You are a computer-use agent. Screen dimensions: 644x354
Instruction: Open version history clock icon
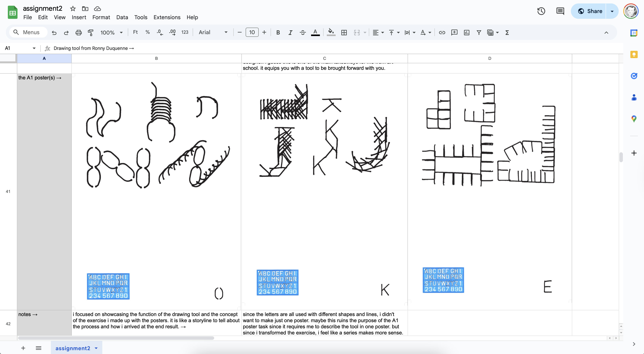pos(541,11)
